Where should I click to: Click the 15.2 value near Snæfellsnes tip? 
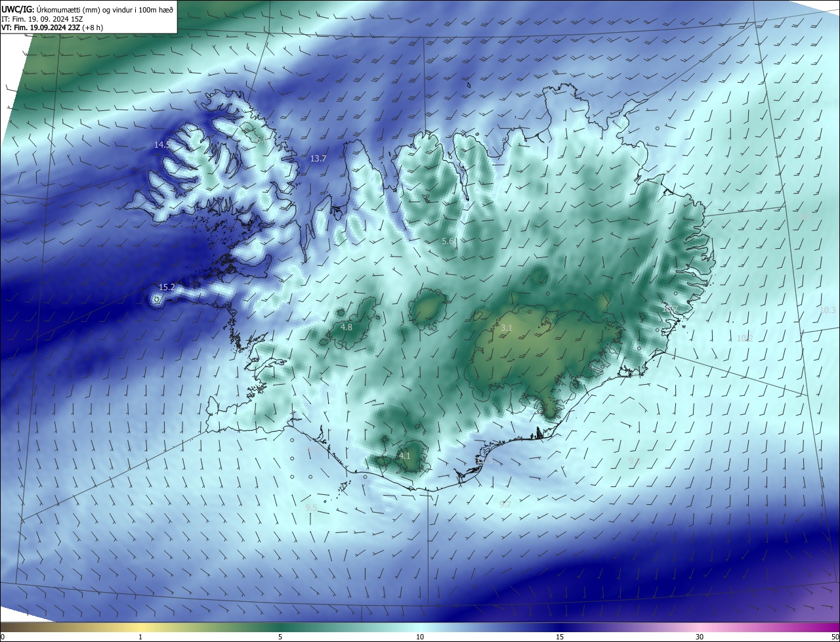167,287
